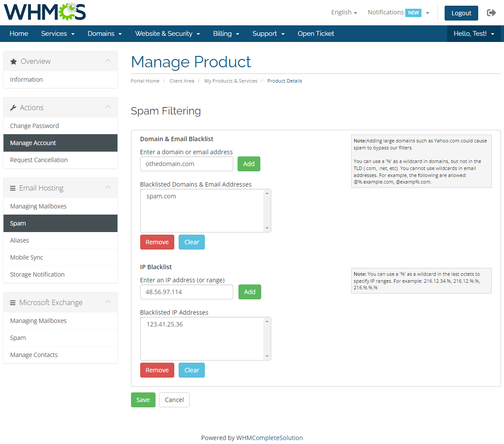Select Spam under Microsoft Exchange
The width and height of the screenshot is (504, 444).
point(60,338)
